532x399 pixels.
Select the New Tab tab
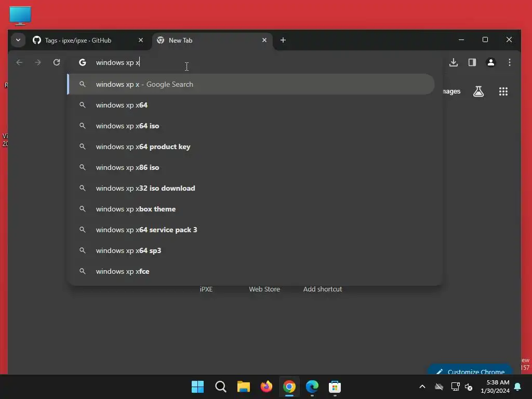[212, 40]
